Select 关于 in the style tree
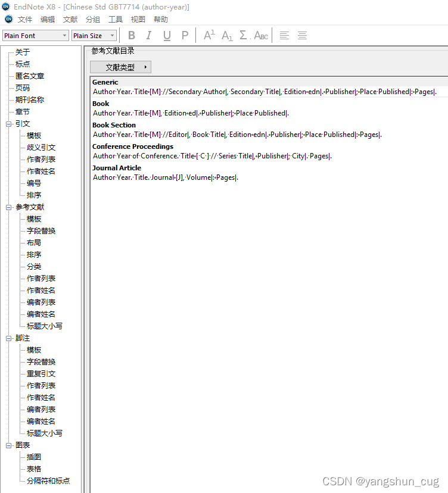Screen dimensions: 448x493 click(x=23, y=52)
